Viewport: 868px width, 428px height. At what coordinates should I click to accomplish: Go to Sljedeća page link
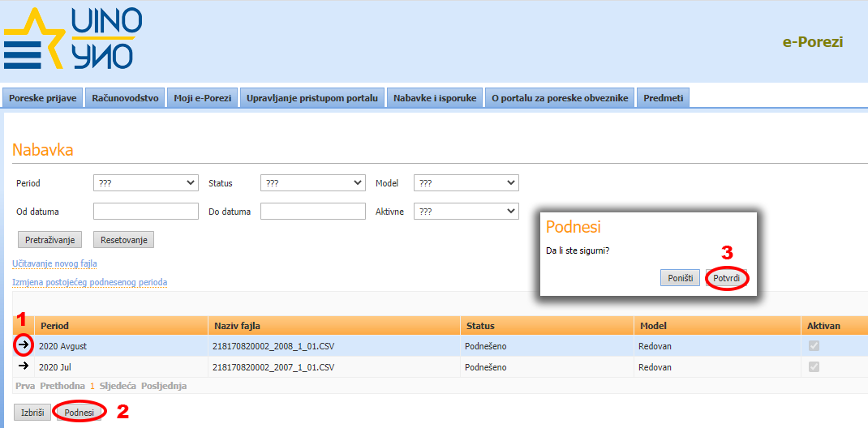(118, 386)
